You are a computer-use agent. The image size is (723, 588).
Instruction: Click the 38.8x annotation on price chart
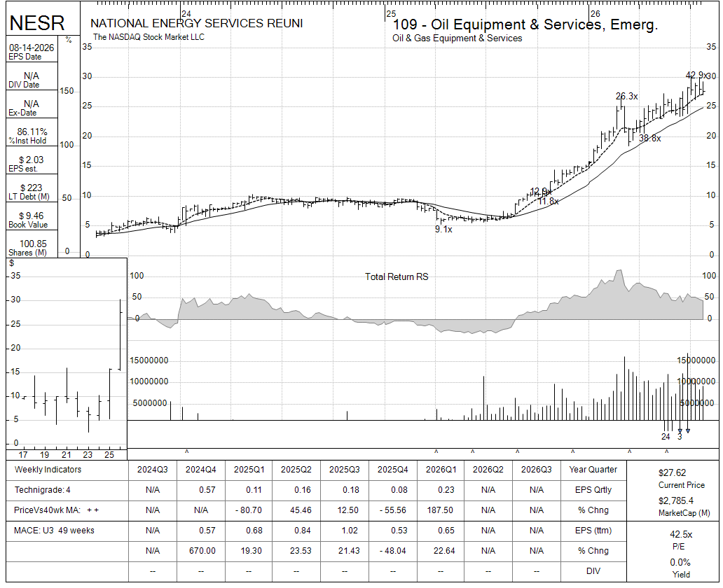649,138
